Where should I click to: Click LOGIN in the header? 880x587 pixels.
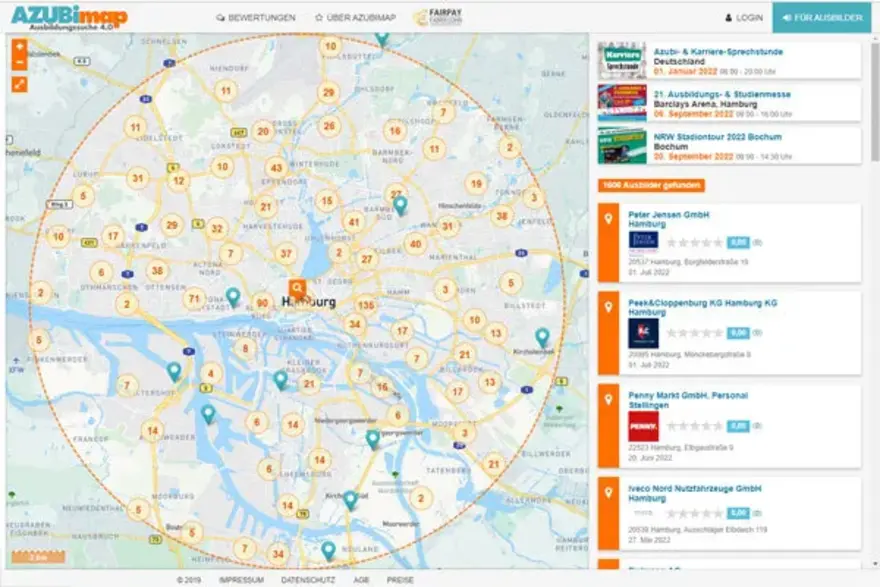click(x=744, y=18)
